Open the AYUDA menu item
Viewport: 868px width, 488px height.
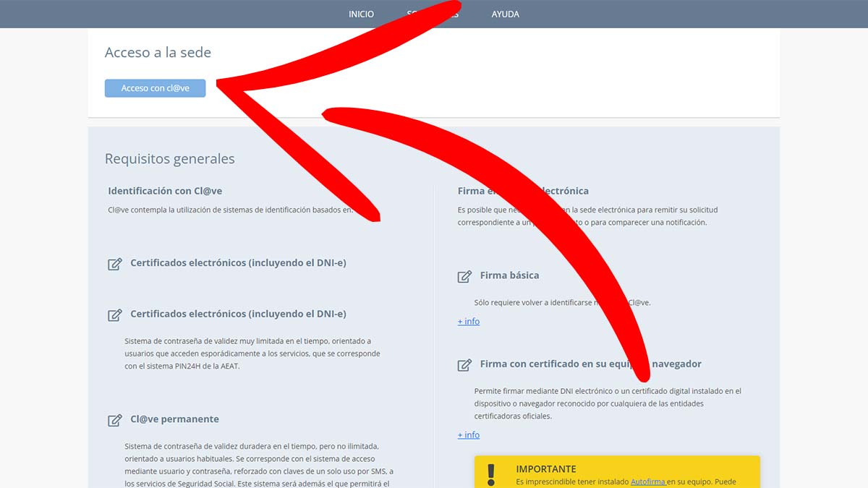click(505, 14)
